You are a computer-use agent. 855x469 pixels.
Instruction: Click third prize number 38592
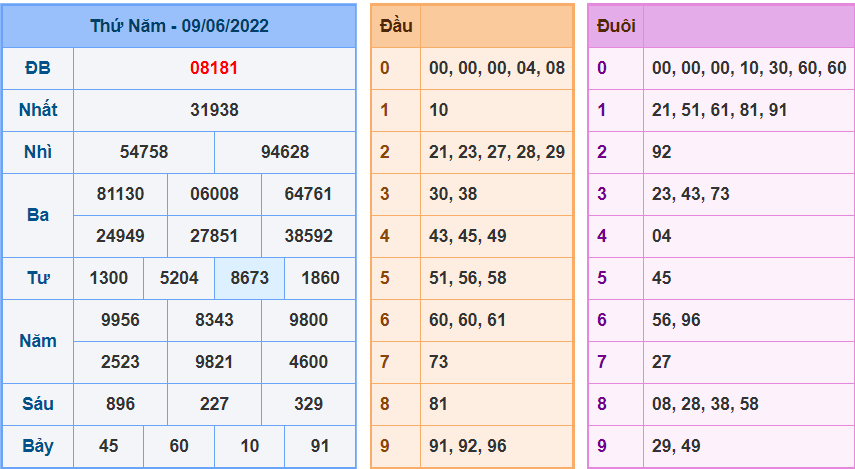tap(309, 236)
